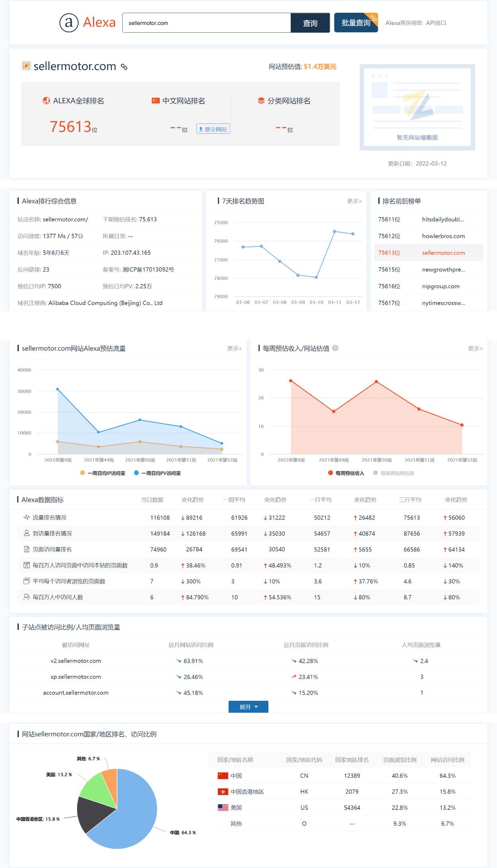Click the 75613 global rank number
Viewport: 497px width, 868px height.
tap(70, 127)
